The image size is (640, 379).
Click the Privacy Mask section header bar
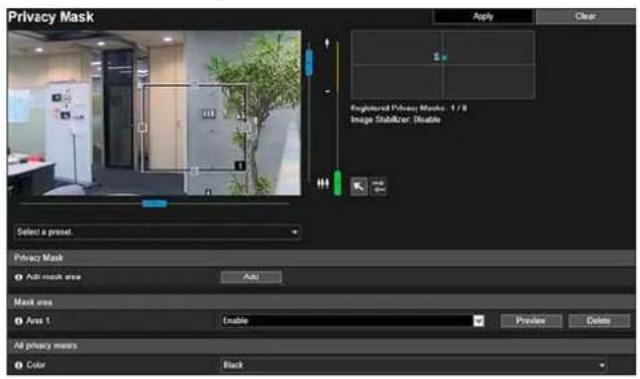point(321,258)
